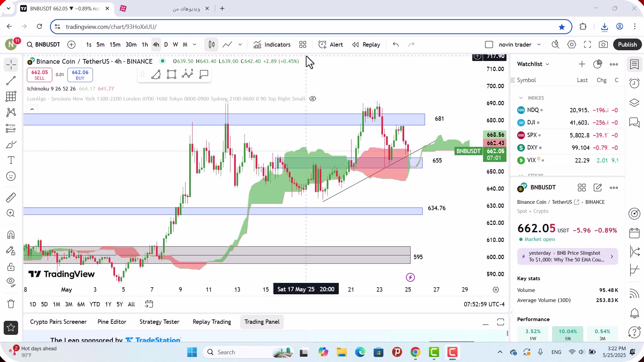Open favorites star toolbar button
The image size is (644, 362).
coord(11,328)
